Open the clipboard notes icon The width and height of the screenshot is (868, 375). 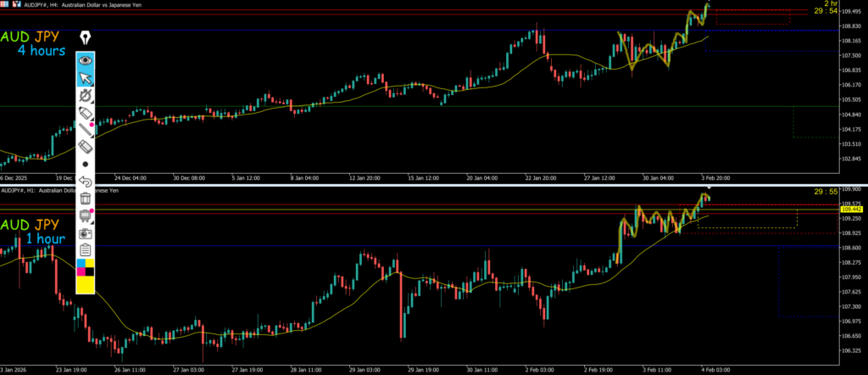click(x=86, y=249)
